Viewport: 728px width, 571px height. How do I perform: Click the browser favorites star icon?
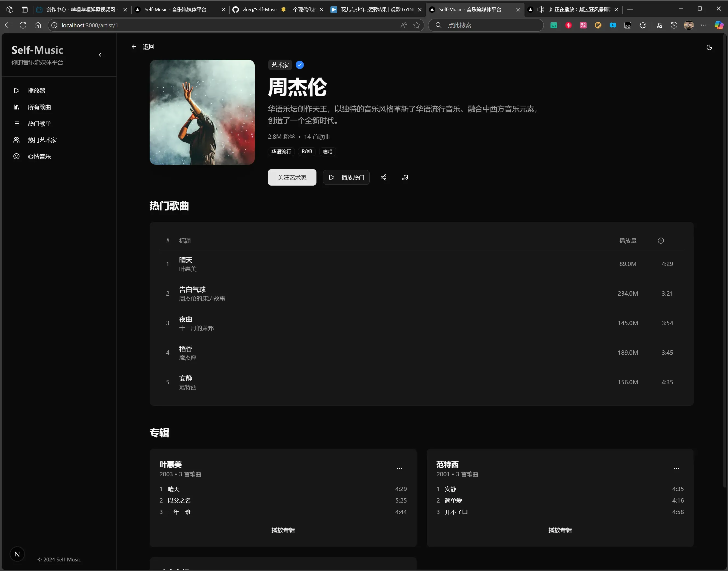[416, 25]
